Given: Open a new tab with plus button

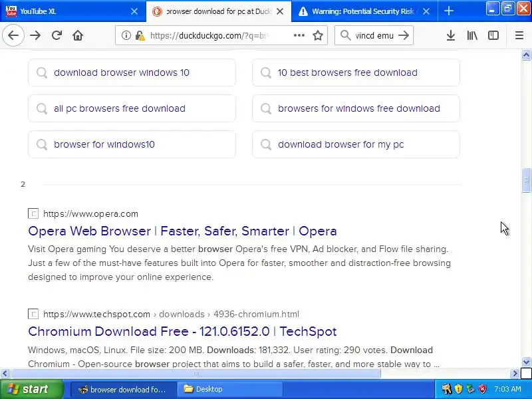Looking at the screenshot, I should 448,11.
